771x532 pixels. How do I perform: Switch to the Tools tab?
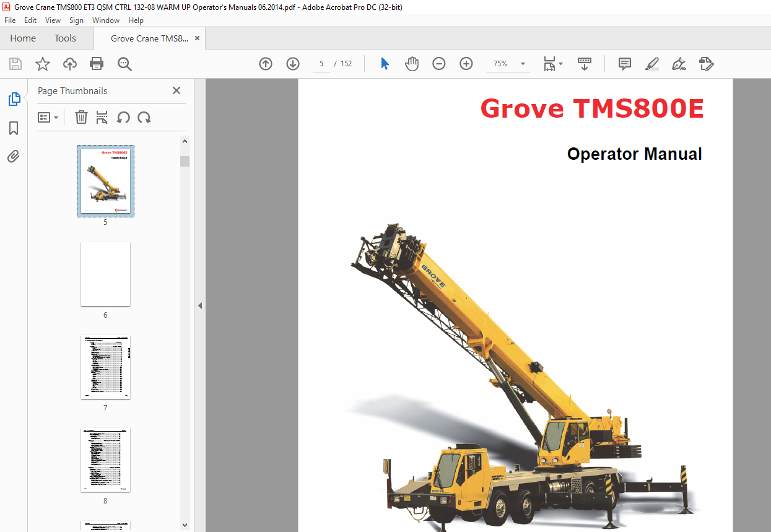(x=65, y=38)
